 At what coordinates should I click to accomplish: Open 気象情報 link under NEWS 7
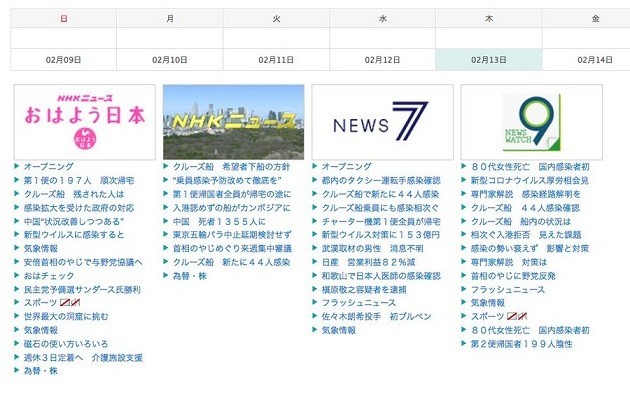tap(338, 330)
